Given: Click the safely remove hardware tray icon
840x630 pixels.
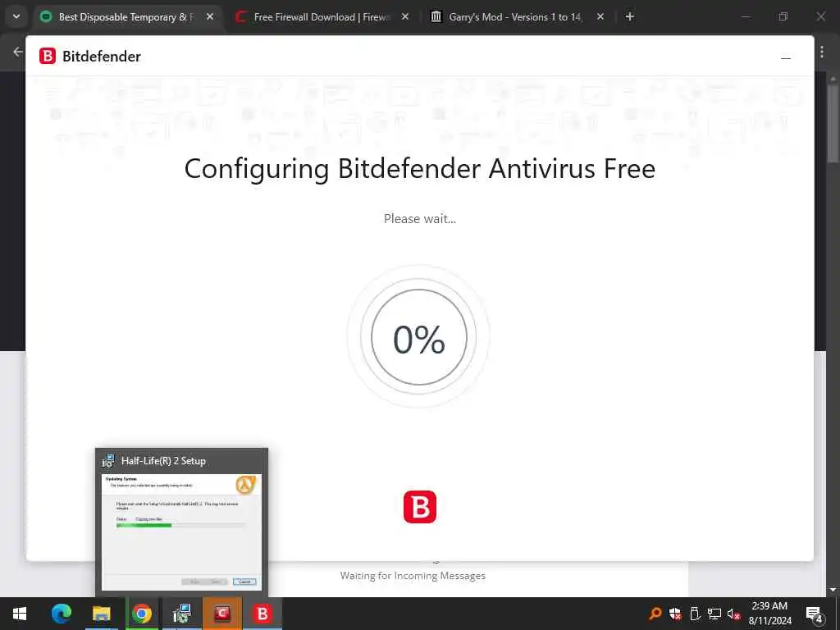Looking at the screenshot, I should [695, 614].
